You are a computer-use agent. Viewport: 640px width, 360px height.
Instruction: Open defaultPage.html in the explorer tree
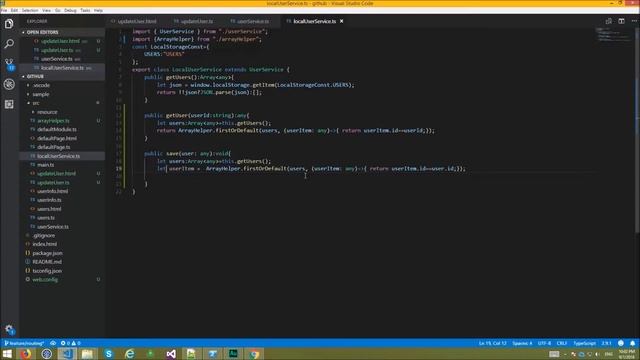point(57,138)
